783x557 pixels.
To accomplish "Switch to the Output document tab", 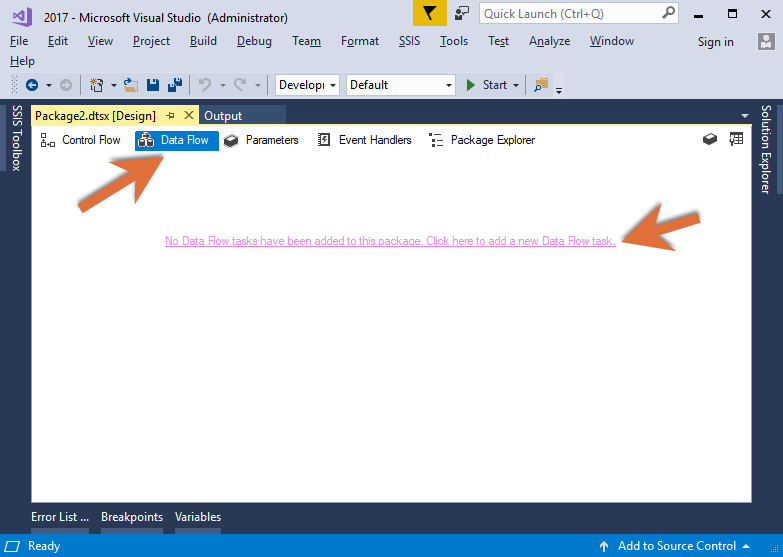I will [x=223, y=116].
